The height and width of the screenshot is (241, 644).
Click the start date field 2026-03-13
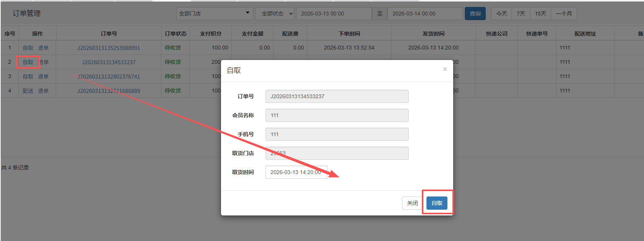[334, 14]
